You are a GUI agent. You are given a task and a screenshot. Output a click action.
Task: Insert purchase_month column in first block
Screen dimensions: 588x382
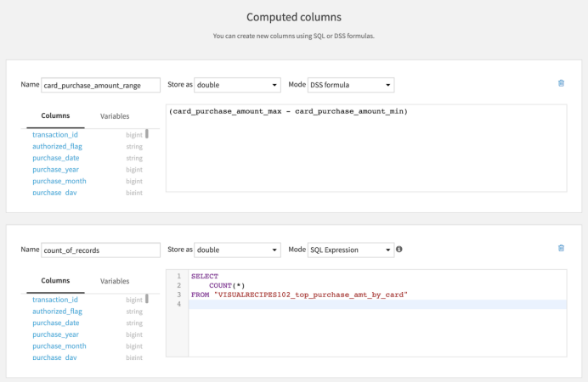[59, 181]
